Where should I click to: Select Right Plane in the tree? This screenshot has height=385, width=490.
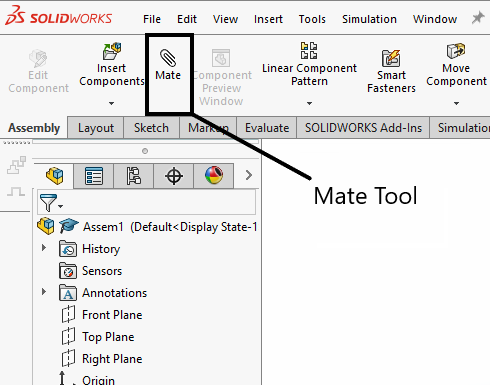[112, 359]
